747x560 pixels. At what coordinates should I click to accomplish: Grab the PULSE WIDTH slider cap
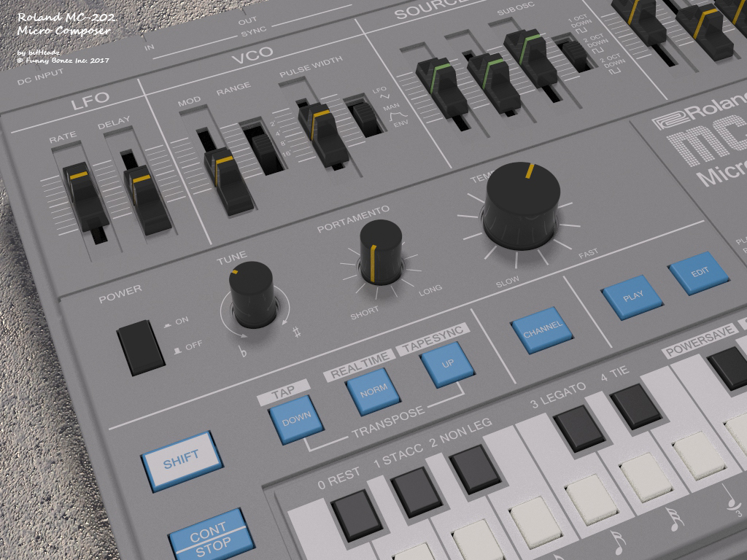[323, 135]
